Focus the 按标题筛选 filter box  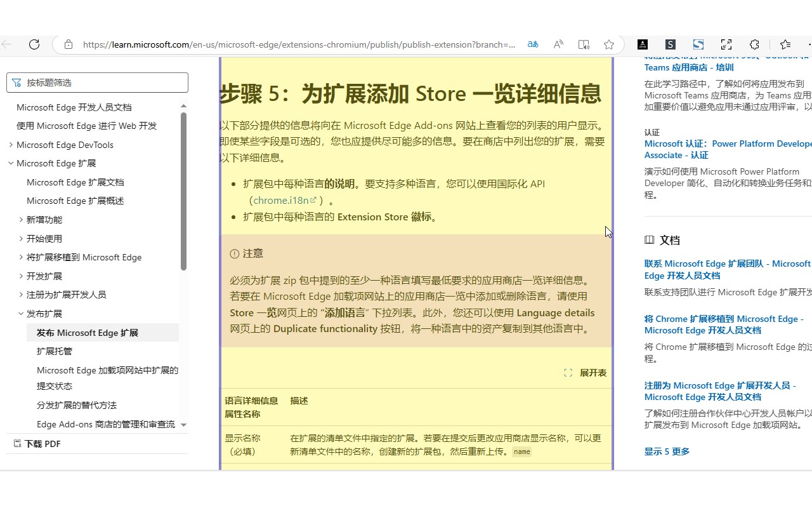98,83
